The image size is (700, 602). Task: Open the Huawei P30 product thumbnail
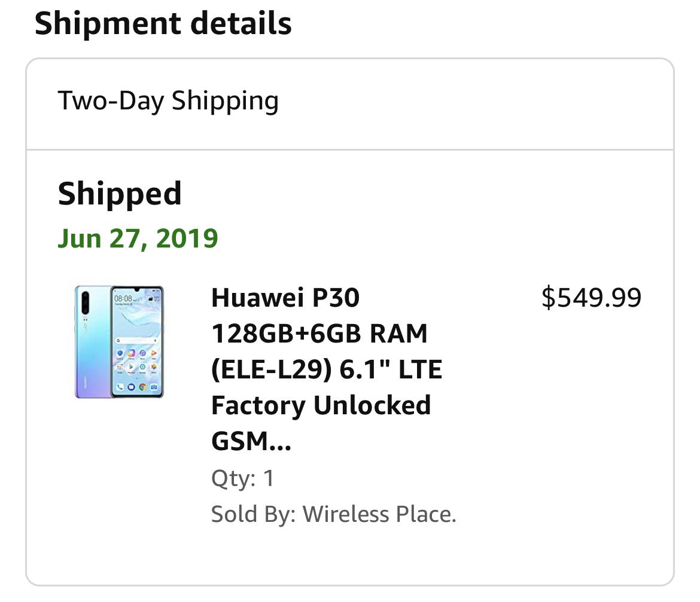tap(119, 341)
